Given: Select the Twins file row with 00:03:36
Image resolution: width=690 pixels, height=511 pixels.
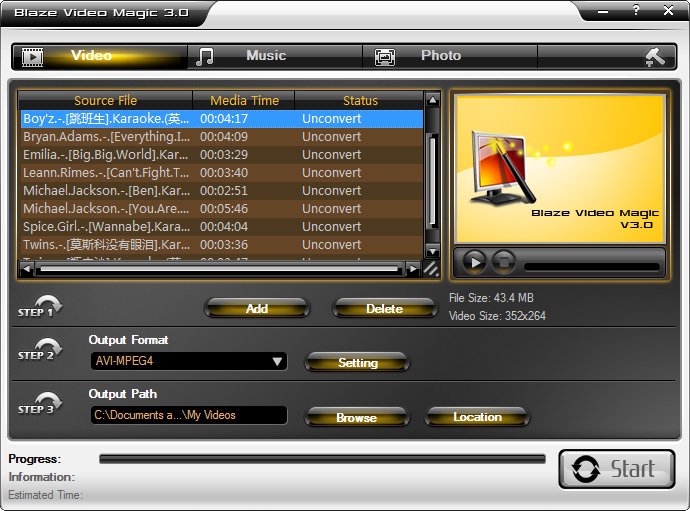Looking at the screenshot, I should tap(222, 245).
